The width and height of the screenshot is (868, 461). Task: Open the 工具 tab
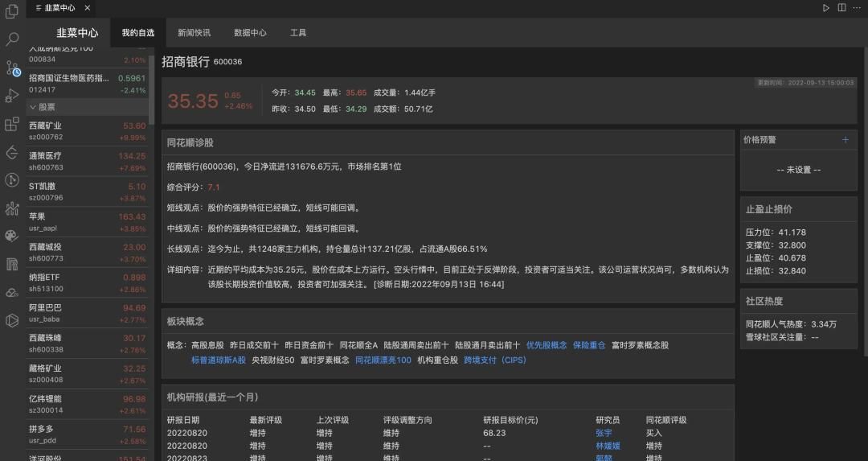tap(298, 33)
